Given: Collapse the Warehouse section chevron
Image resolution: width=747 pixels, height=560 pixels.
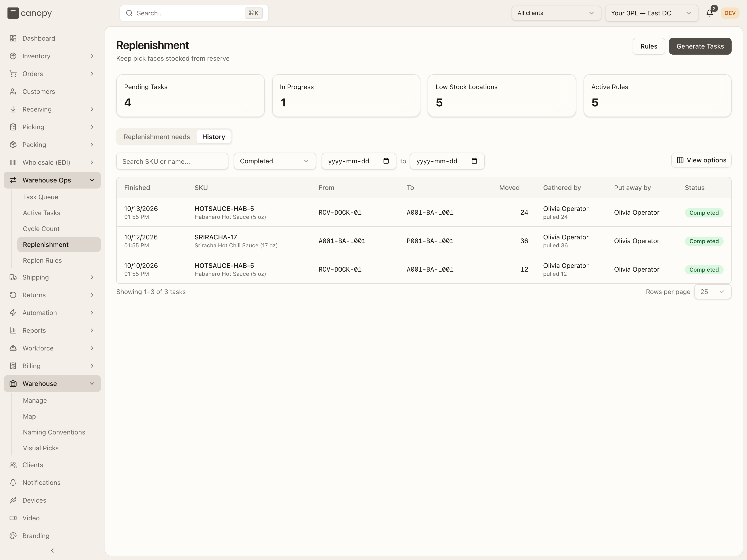Looking at the screenshot, I should (x=92, y=383).
